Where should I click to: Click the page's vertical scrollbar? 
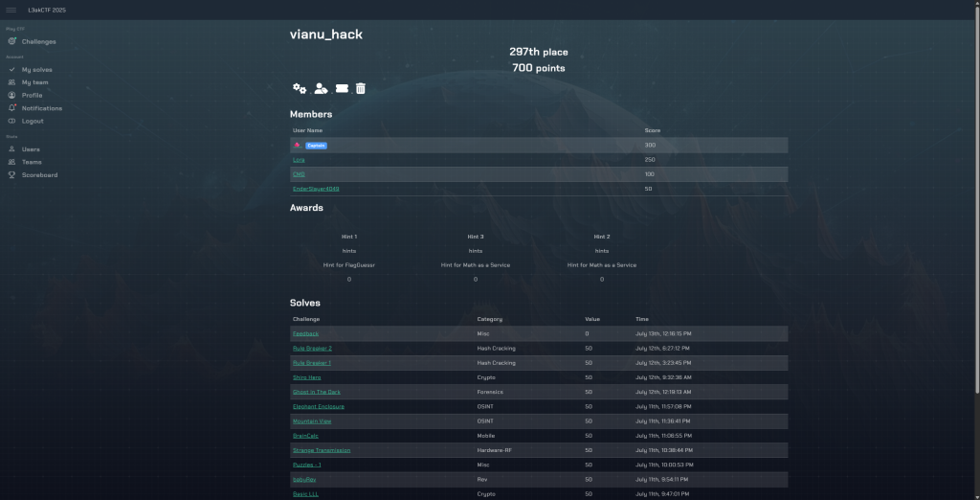(976, 192)
